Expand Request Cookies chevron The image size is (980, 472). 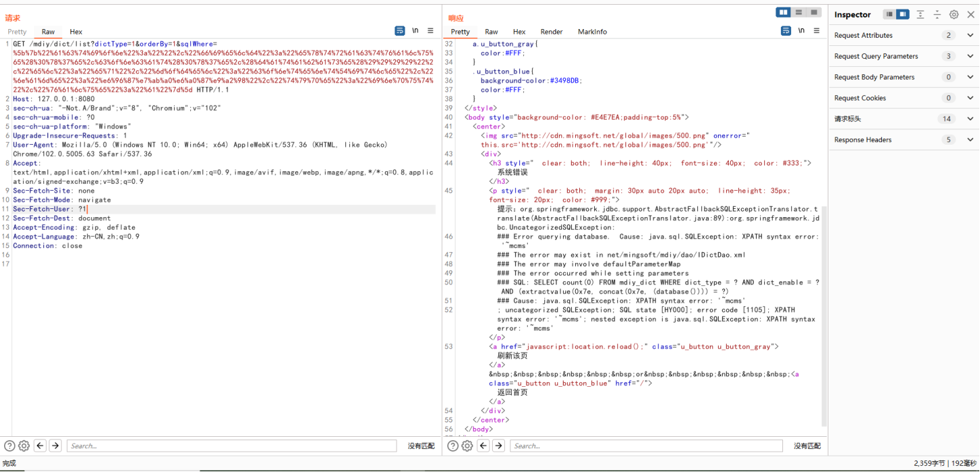point(970,98)
